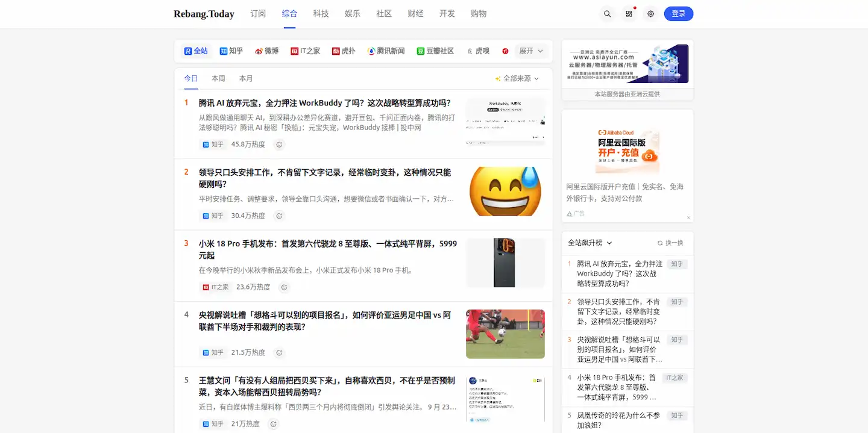This screenshot has width=868, height=433.
Task: Select the 腾讯新闻 source icon
Action: coord(386,51)
